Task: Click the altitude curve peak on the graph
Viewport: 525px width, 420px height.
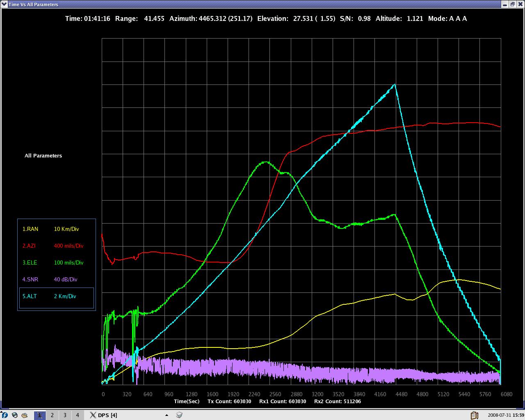Action: pos(395,84)
